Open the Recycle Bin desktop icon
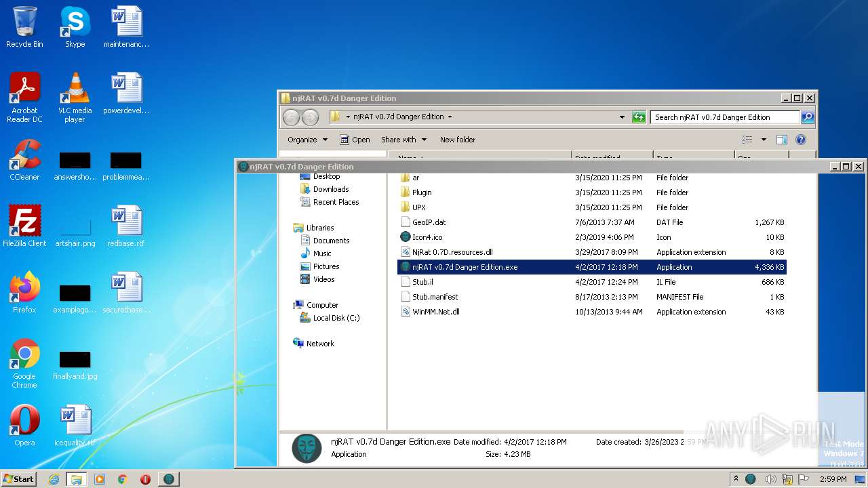 coord(24,27)
